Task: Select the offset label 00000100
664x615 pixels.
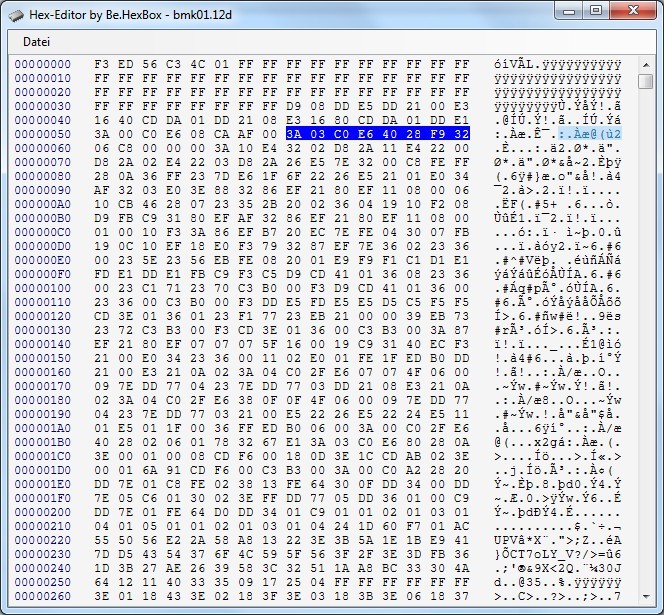Action: click(43, 288)
